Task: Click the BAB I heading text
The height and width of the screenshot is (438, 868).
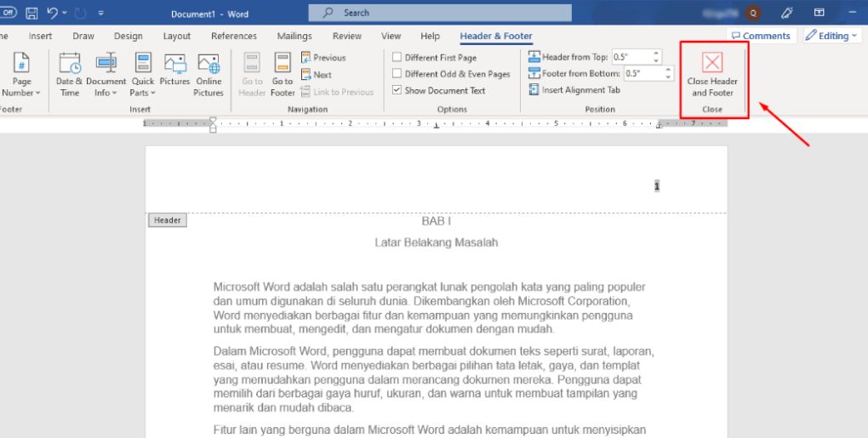Action: pos(437,221)
